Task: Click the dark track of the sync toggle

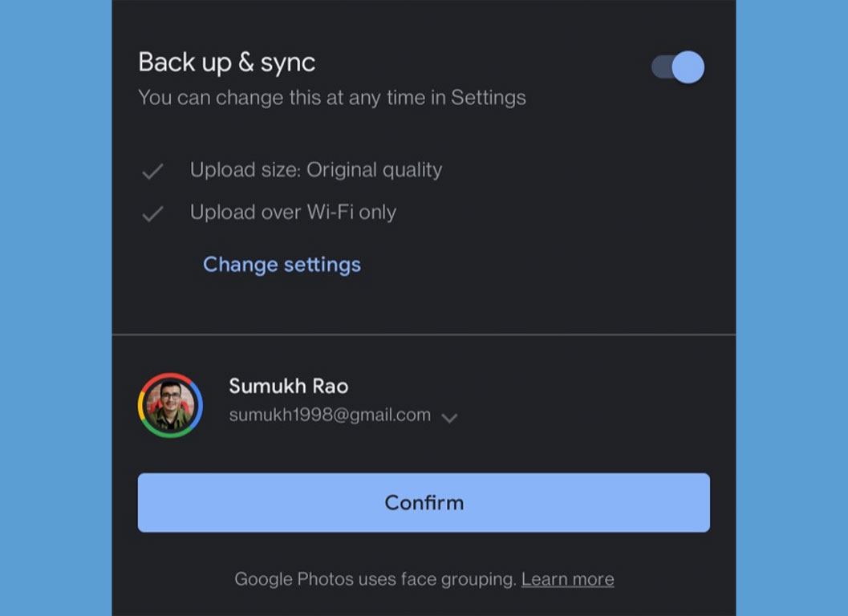Action: 661,67
